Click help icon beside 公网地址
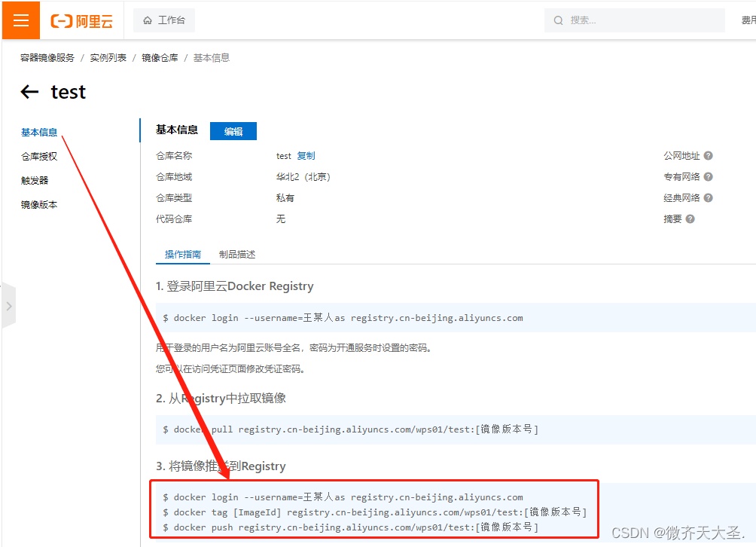Screen dimensions: 756x547 coord(708,156)
